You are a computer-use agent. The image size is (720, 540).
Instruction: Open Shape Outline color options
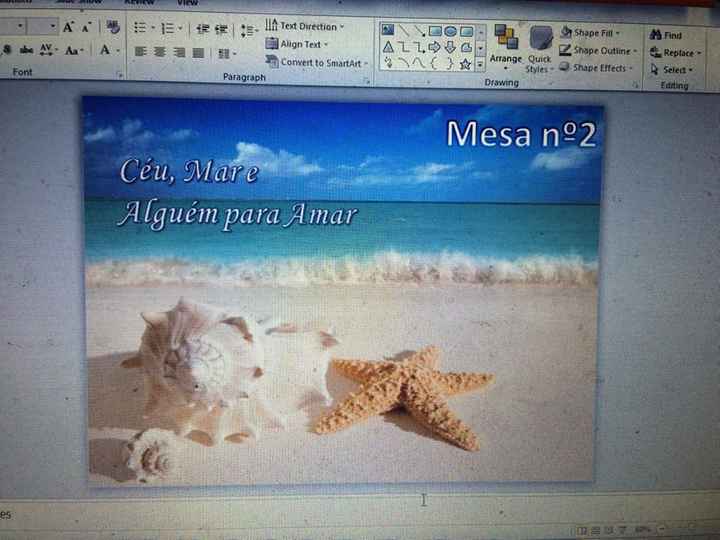click(x=599, y=51)
